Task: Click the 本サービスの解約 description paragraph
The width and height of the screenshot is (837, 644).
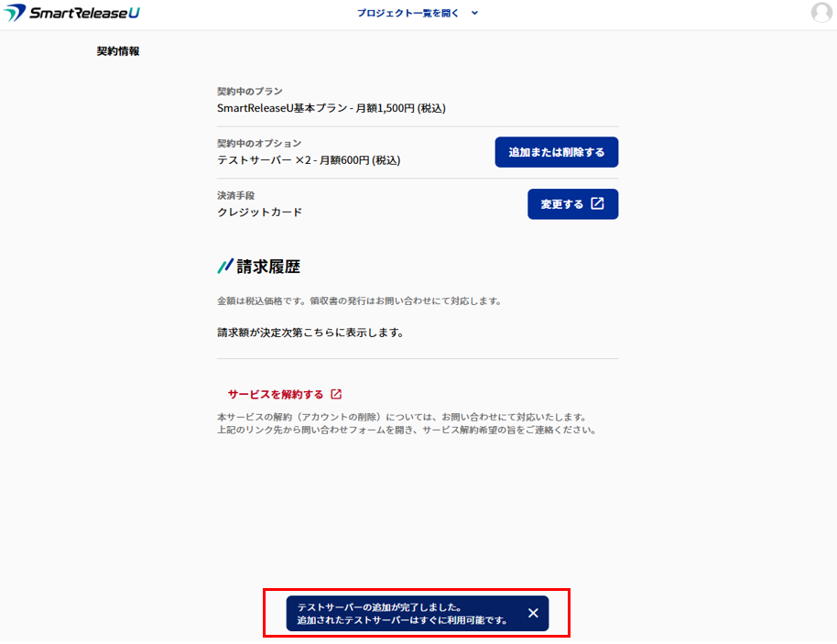Action: pos(407,423)
